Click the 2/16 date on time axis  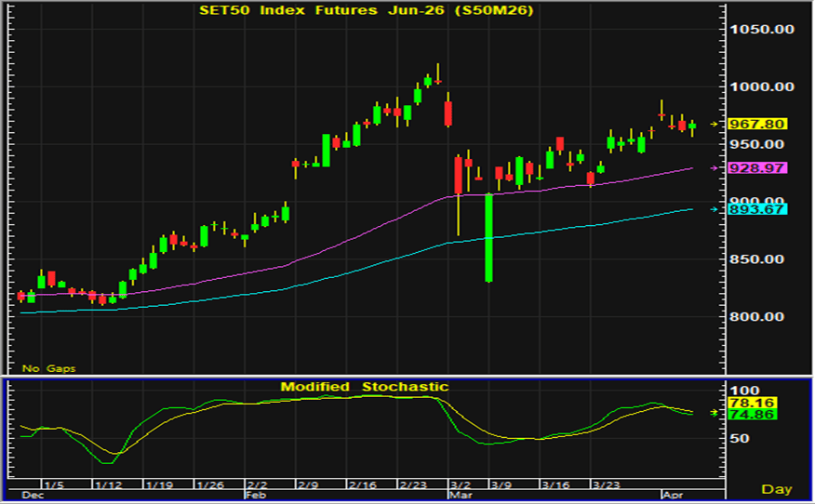click(x=361, y=485)
